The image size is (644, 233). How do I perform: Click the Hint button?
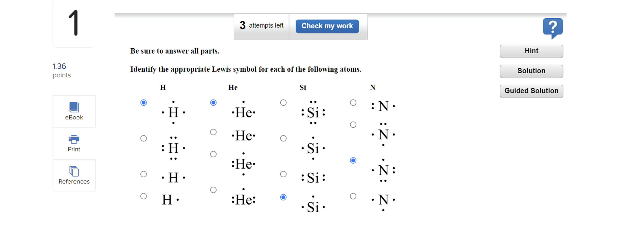(x=531, y=51)
